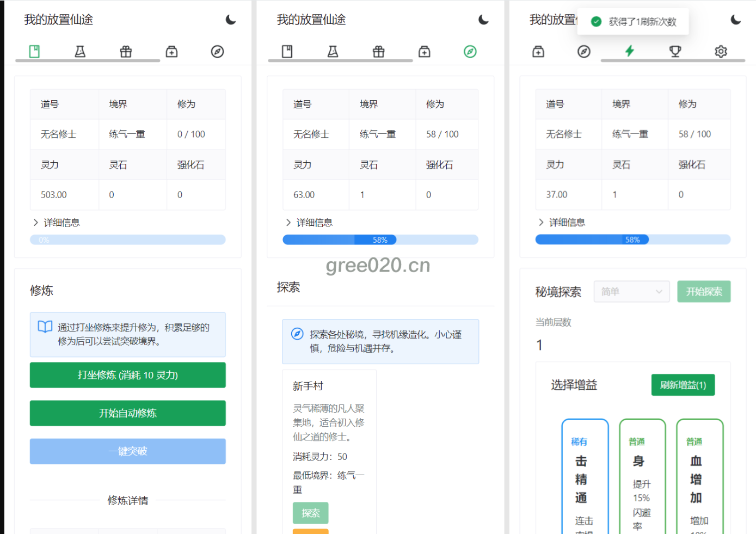The width and height of the screenshot is (756, 534).
Task: Click the gift icon in the left panel
Action: click(126, 52)
